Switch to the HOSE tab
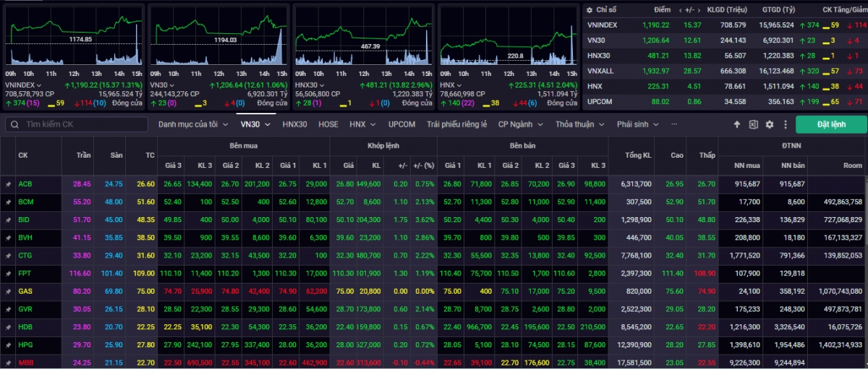 click(328, 124)
